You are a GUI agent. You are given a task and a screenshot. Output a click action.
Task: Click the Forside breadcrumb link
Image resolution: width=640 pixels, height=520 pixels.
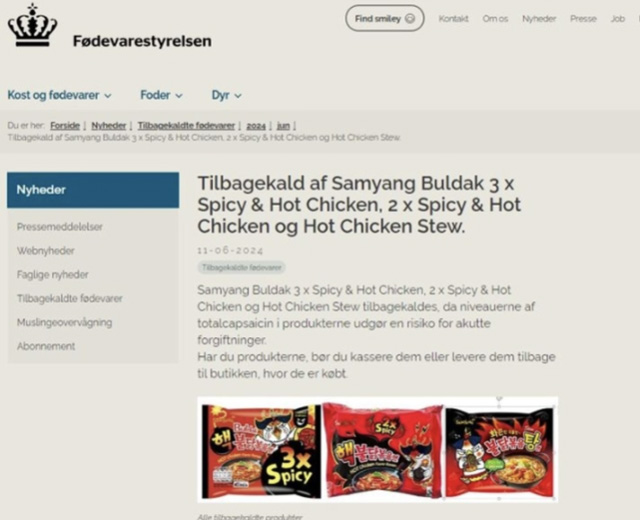coord(65,126)
